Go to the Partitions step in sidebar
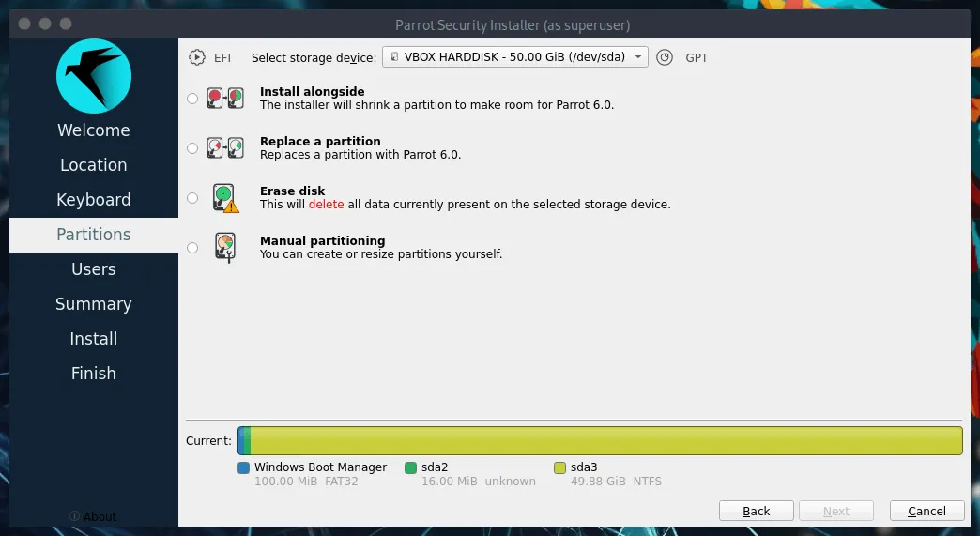Viewport: 980px width, 536px height. [x=94, y=235]
